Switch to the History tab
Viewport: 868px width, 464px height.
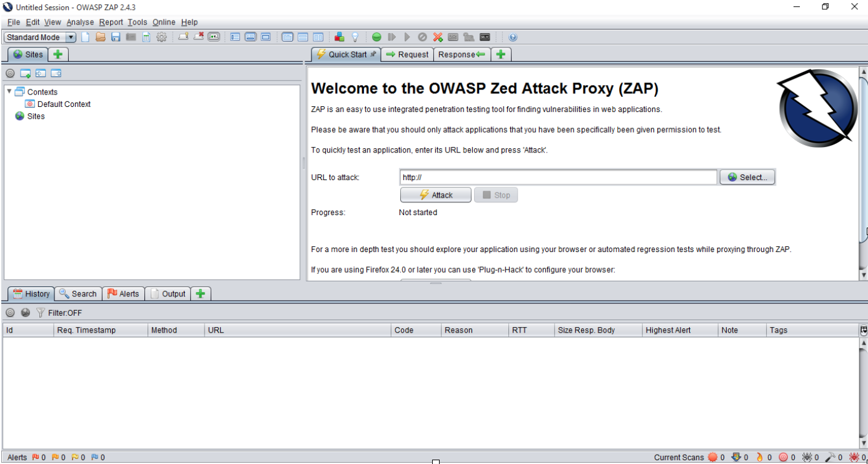click(31, 294)
